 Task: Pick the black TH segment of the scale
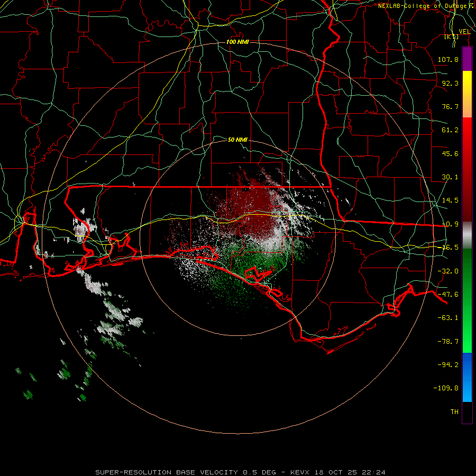coord(467,412)
